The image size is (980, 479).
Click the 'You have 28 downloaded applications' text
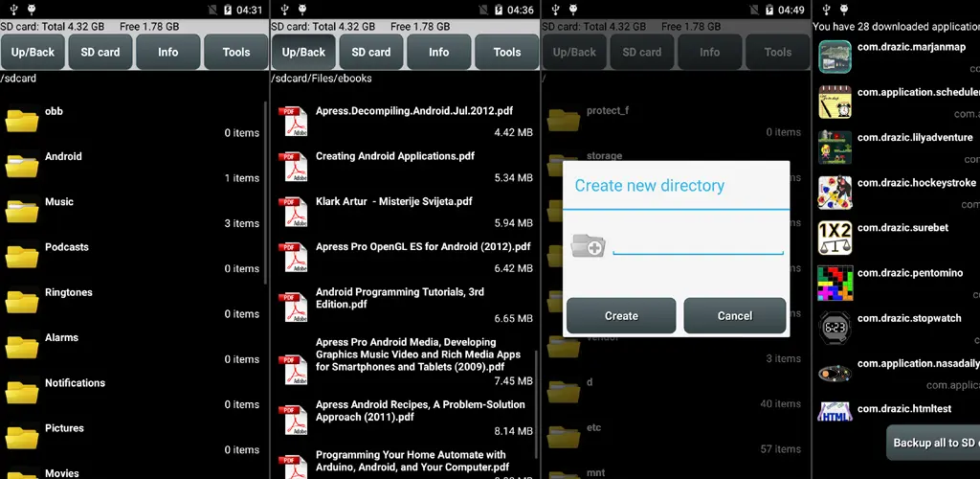click(x=896, y=27)
